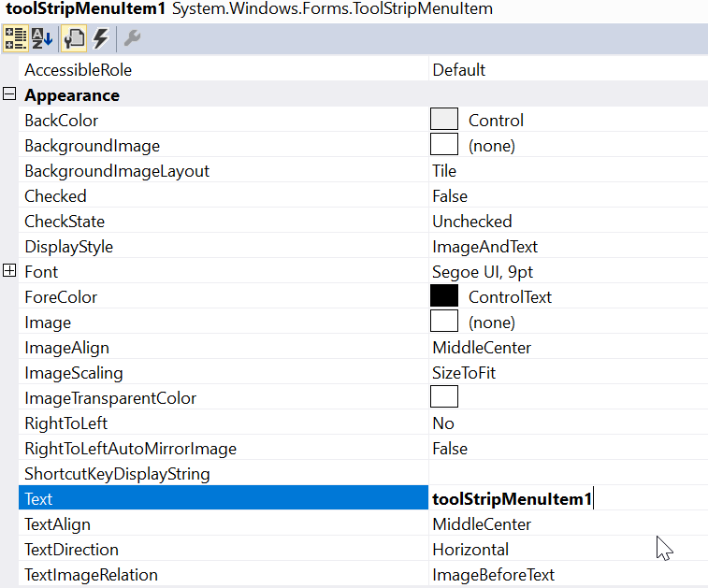Click the black ForeColor swatch

tap(444, 296)
